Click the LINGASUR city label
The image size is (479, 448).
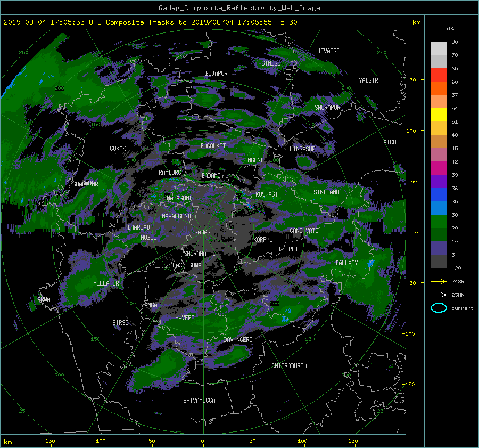(302, 149)
